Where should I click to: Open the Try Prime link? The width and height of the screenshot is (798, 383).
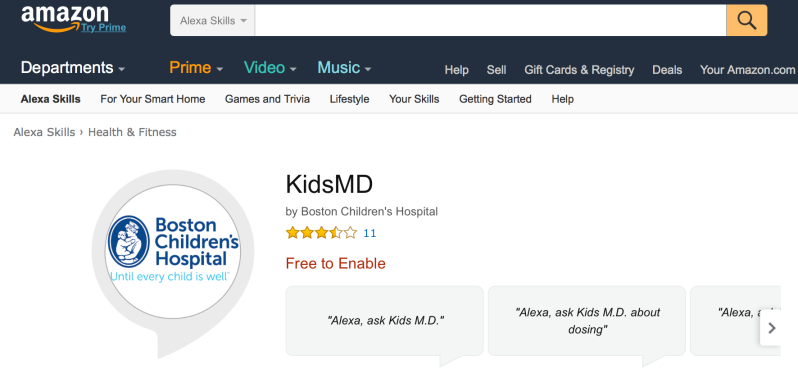coord(103,27)
